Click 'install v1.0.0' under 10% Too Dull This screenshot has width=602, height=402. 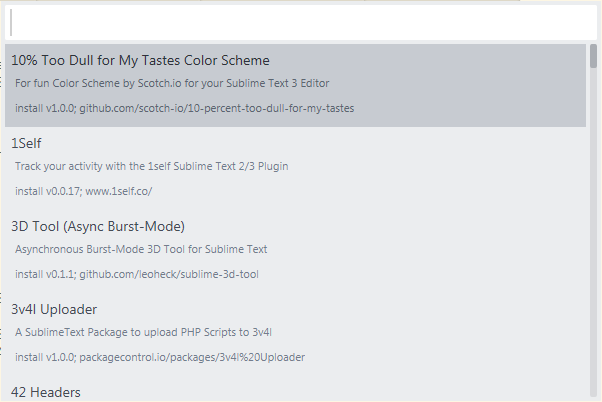coord(44,107)
